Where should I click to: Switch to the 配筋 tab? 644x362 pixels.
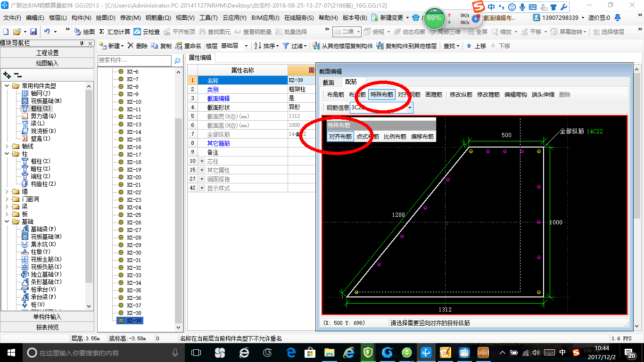[351, 82]
